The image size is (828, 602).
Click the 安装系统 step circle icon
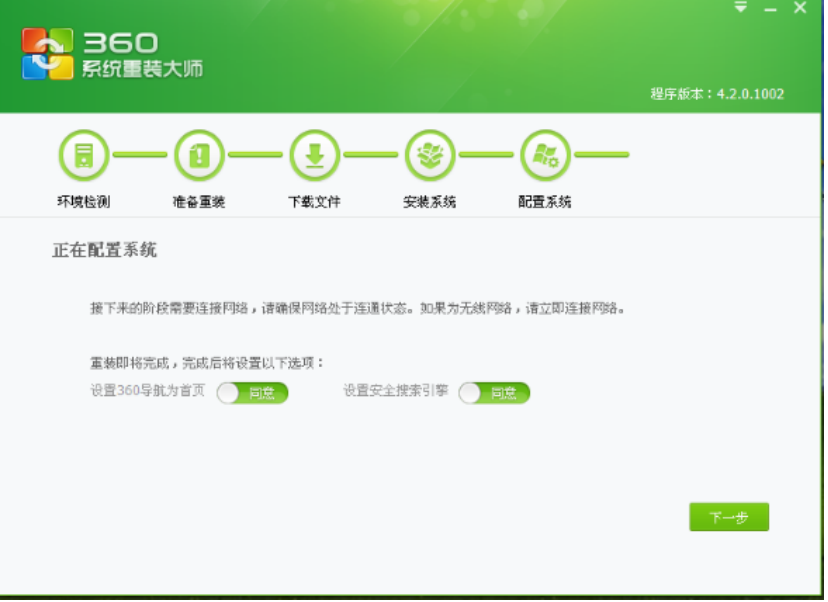(430, 155)
